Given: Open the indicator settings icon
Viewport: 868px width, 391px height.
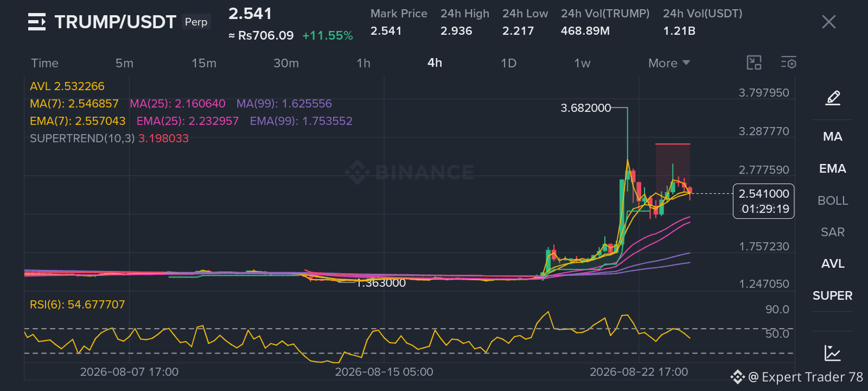Looking at the screenshot, I should coord(789,63).
